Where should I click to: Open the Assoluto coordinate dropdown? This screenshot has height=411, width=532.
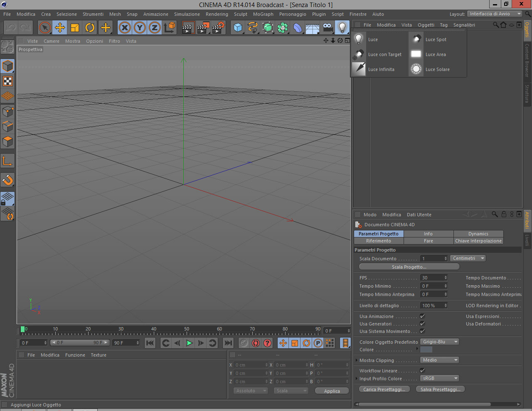(x=251, y=391)
